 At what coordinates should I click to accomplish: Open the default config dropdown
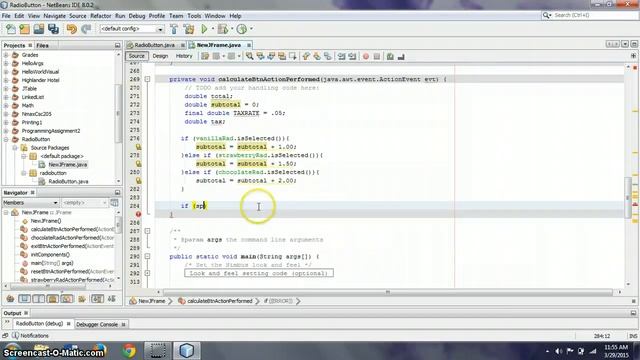pyautogui.click(x=132, y=29)
